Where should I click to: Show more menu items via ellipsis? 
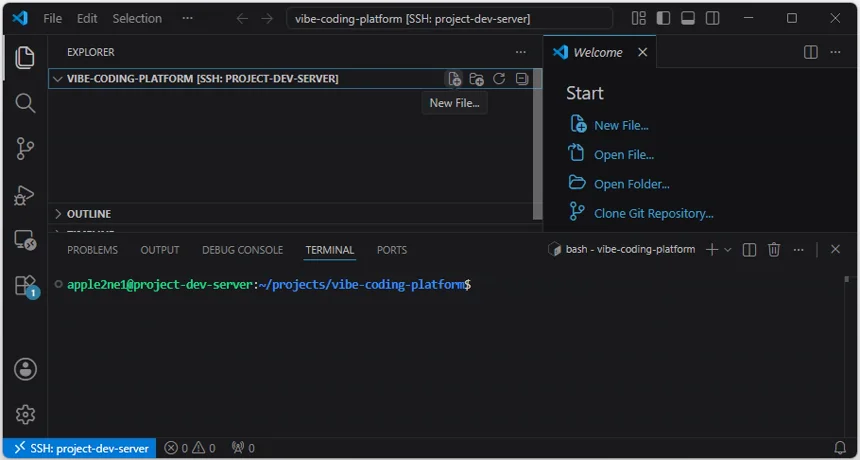(188, 19)
